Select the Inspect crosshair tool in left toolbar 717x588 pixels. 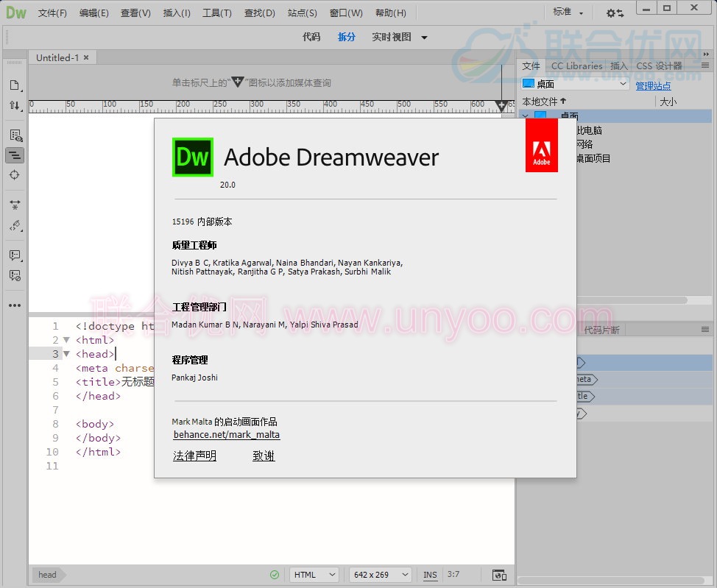14,174
